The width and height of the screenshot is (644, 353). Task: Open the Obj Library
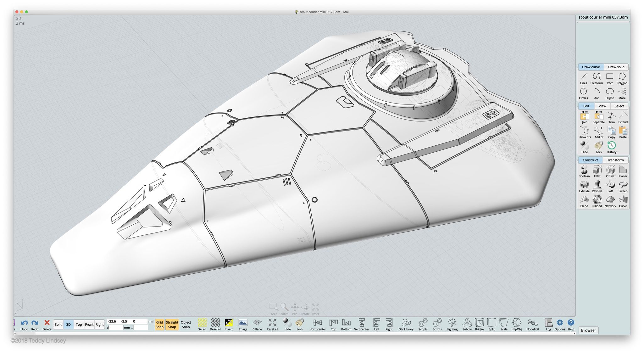(406, 325)
